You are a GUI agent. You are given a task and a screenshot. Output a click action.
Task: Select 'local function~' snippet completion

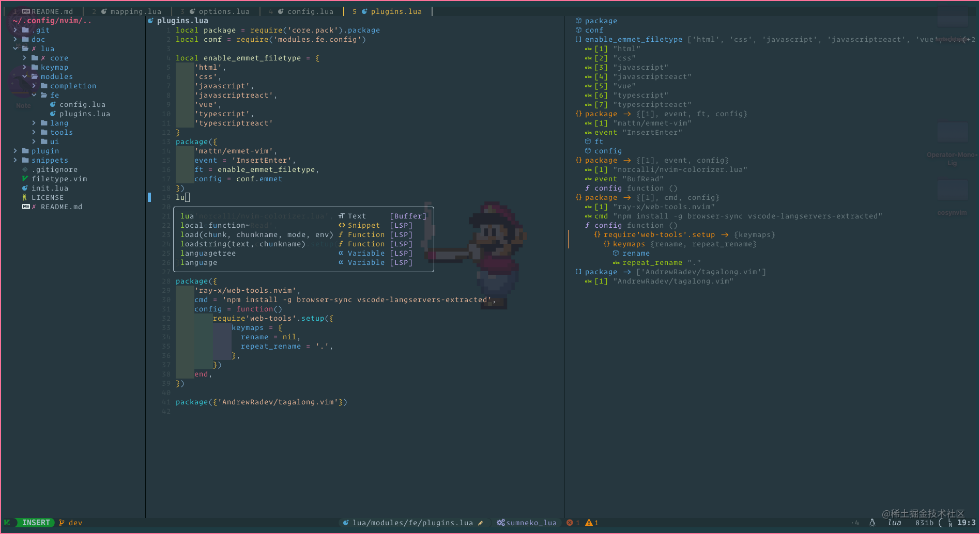tap(303, 225)
